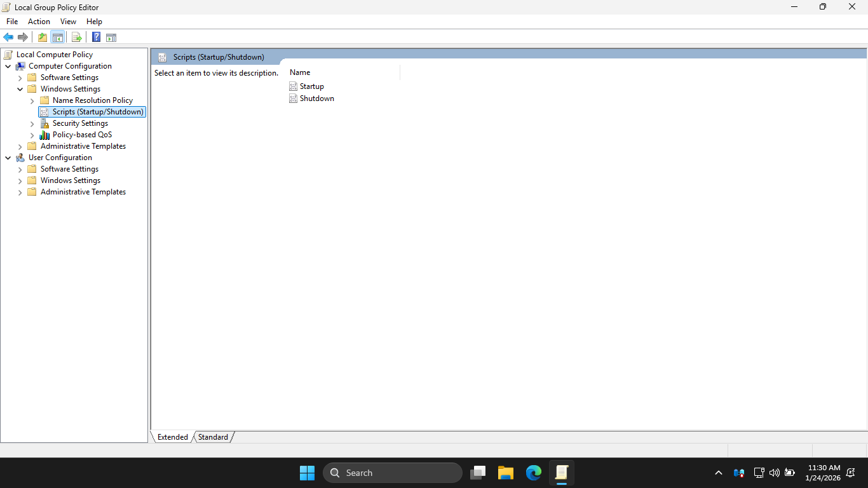Open Help via blue question mark icon
This screenshot has height=488, width=868.
pyautogui.click(x=96, y=37)
